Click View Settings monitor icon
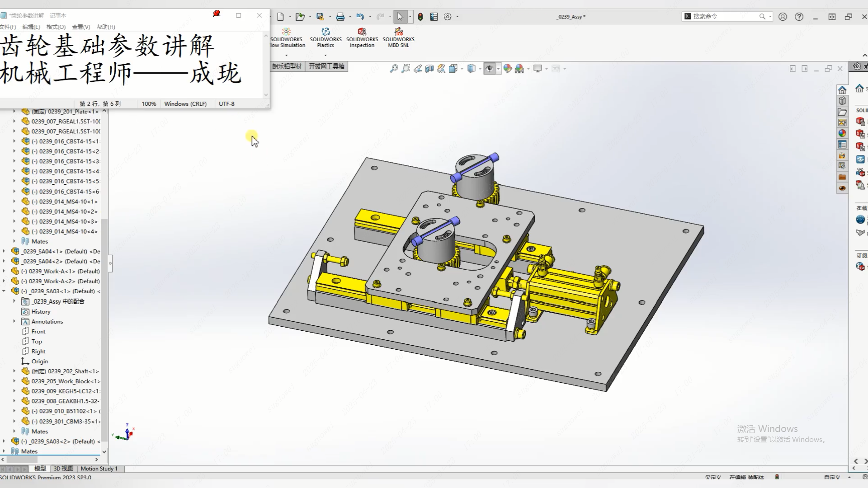 (x=538, y=69)
